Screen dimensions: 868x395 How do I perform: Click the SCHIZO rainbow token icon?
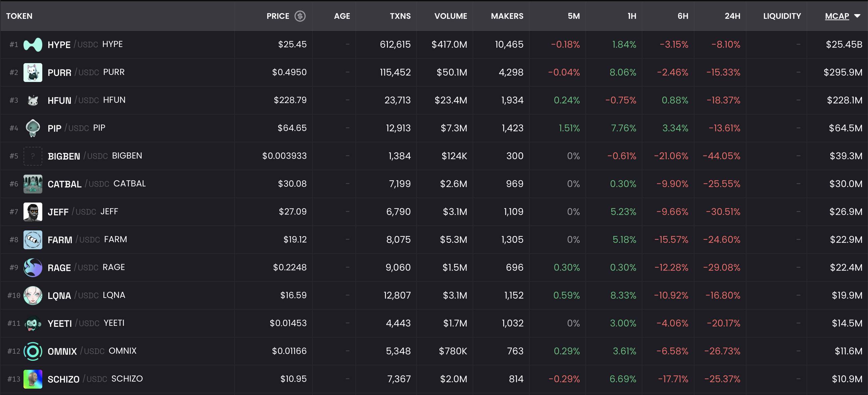click(x=33, y=379)
